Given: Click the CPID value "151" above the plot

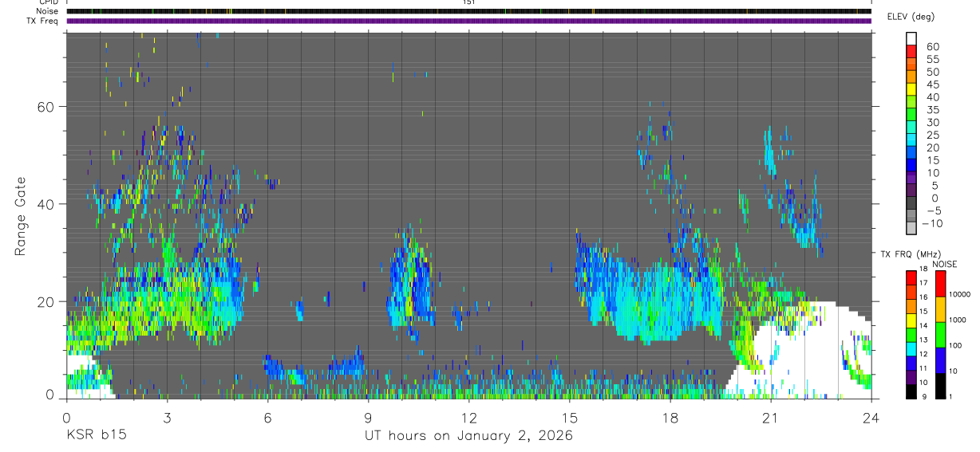Looking at the screenshot, I should pos(468,2).
